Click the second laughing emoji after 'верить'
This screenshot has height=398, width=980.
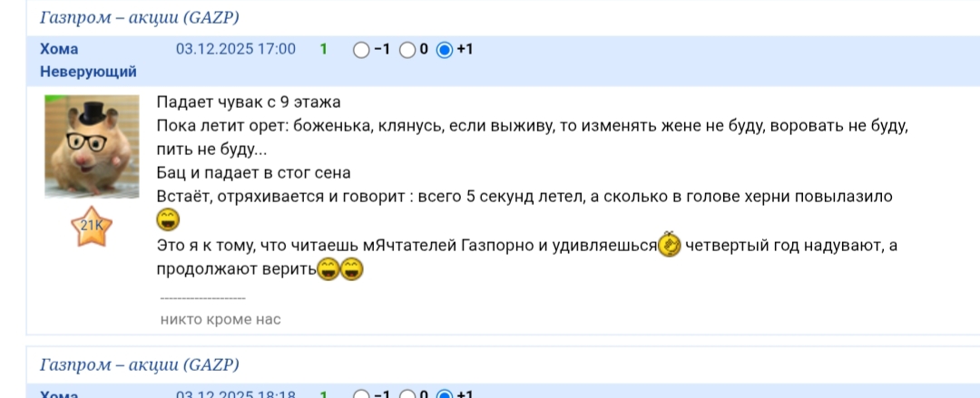coord(352,269)
